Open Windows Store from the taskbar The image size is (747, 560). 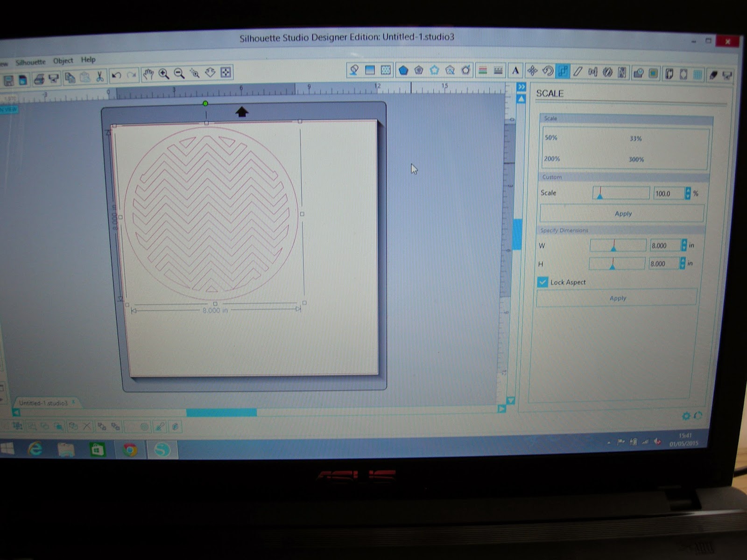97,450
